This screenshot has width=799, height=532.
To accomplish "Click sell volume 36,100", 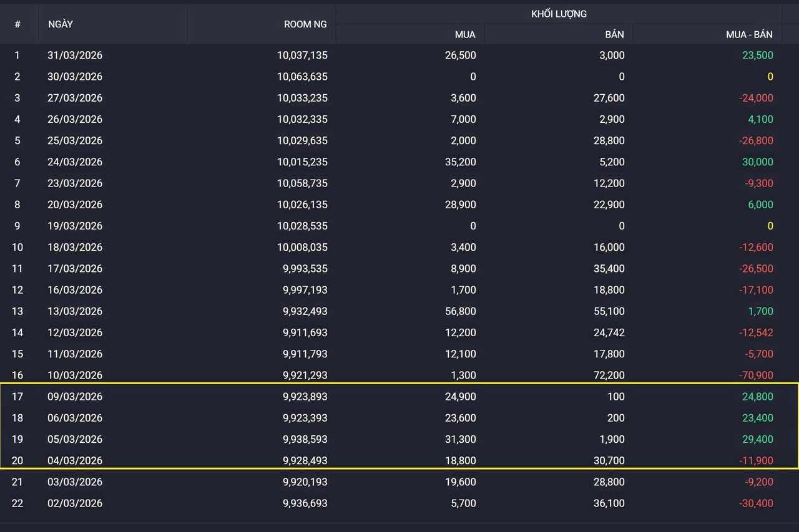I will click(x=609, y=503).
